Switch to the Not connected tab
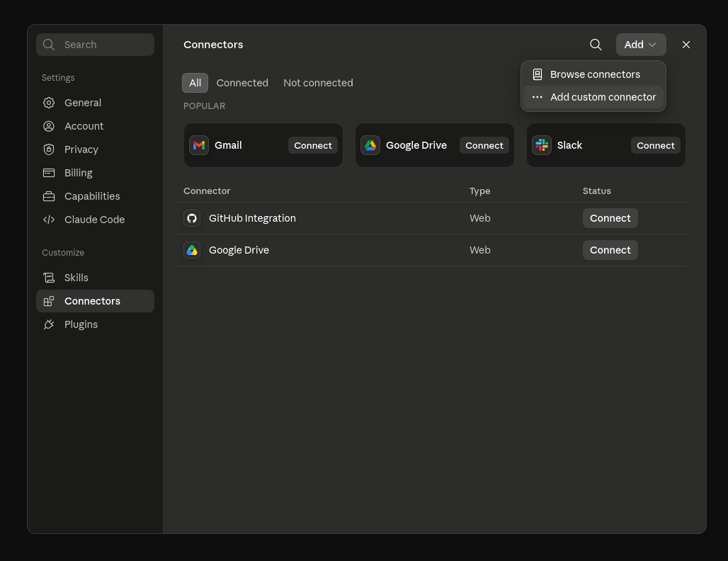This screenshot has height=561, width=728. [318, 83]
